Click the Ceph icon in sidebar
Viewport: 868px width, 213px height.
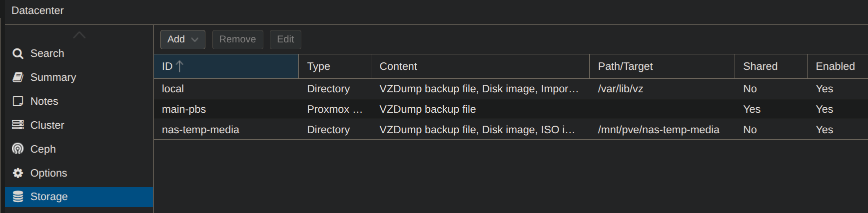[18, 149]
